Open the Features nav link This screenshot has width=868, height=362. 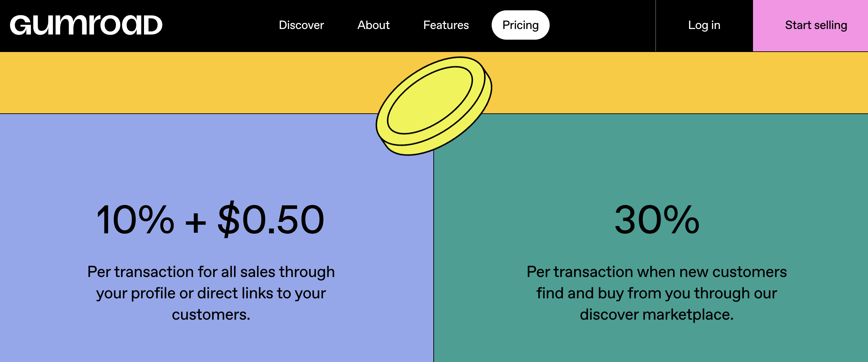tap(446, 25)
